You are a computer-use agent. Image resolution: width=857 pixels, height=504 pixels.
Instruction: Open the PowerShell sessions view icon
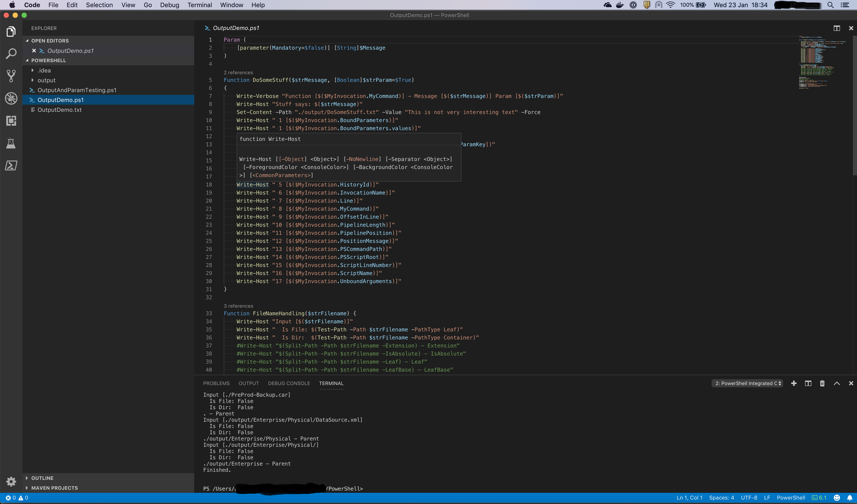coord(11,165)
